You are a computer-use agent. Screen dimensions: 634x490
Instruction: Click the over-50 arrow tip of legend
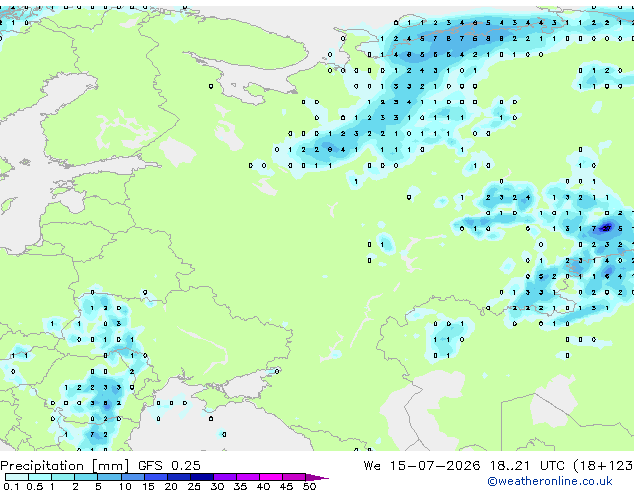click(x=317, y=477)
